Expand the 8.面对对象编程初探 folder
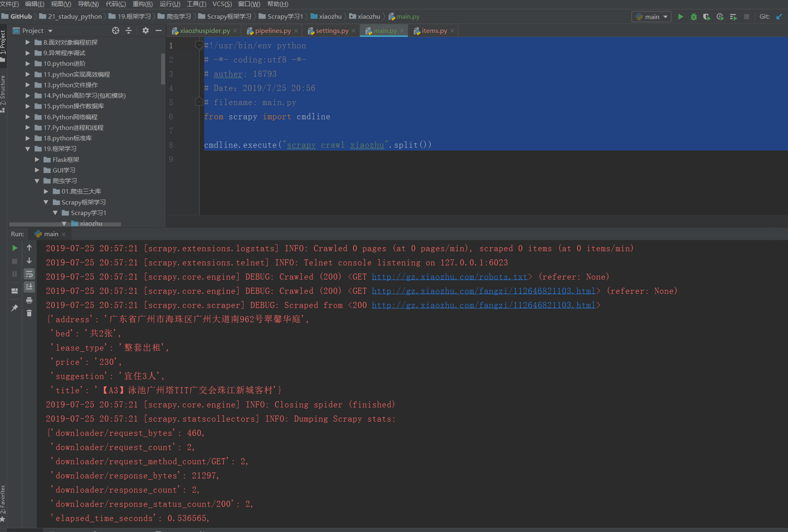 (28, 42)
